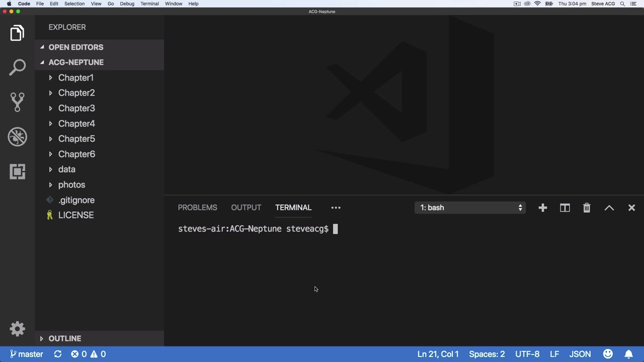
Task: Open the Extensions view
Action: pos(17,171)
